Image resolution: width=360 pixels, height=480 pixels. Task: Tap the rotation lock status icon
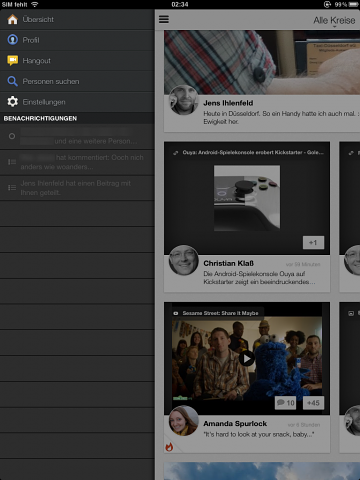(x=327, y=4)
